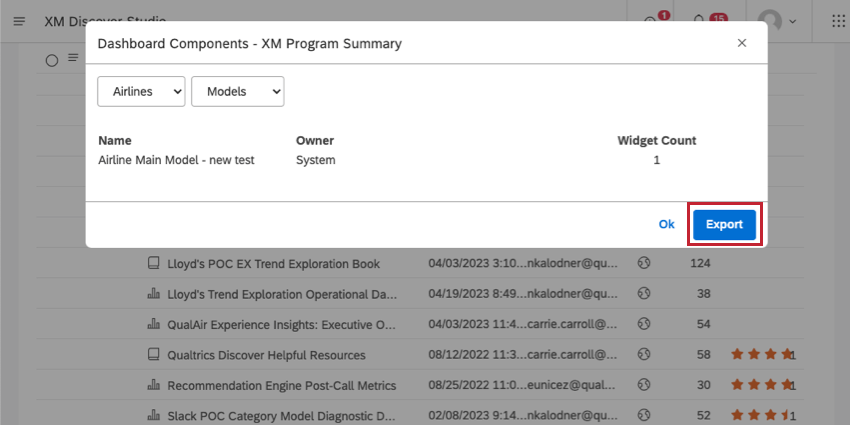
Task: Open Lloyd's Trend Exploration Operational dashboard
Action: 282,294
